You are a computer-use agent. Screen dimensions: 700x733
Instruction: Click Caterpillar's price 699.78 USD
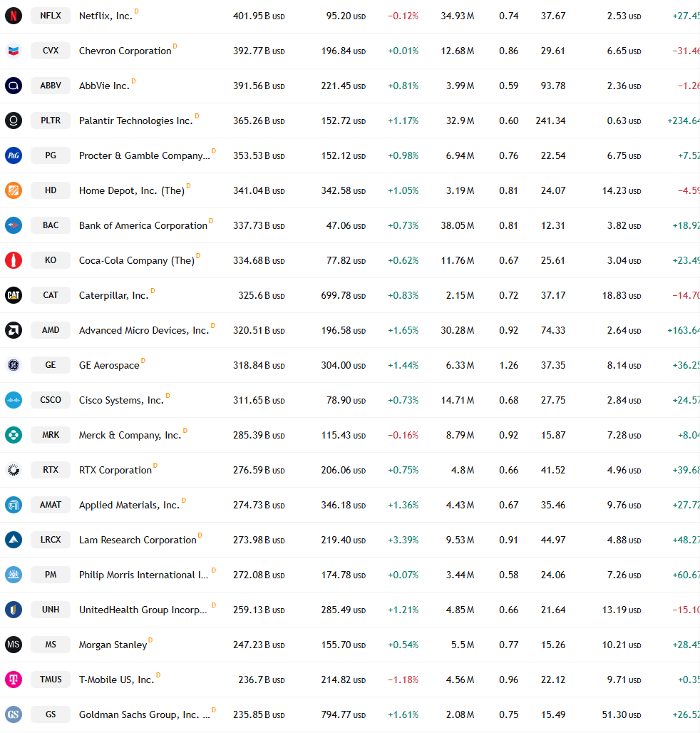point(344,295)
